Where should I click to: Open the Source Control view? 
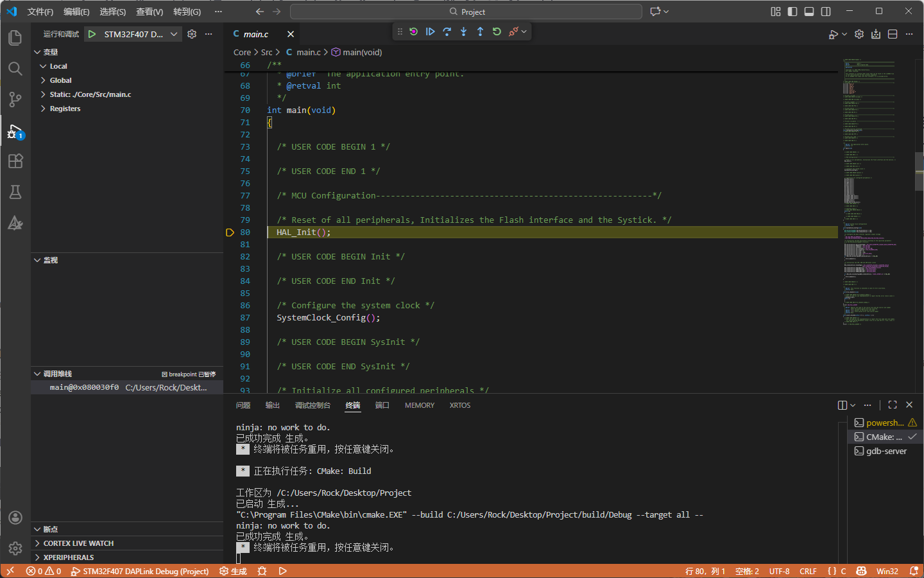(x=15, y=100)
